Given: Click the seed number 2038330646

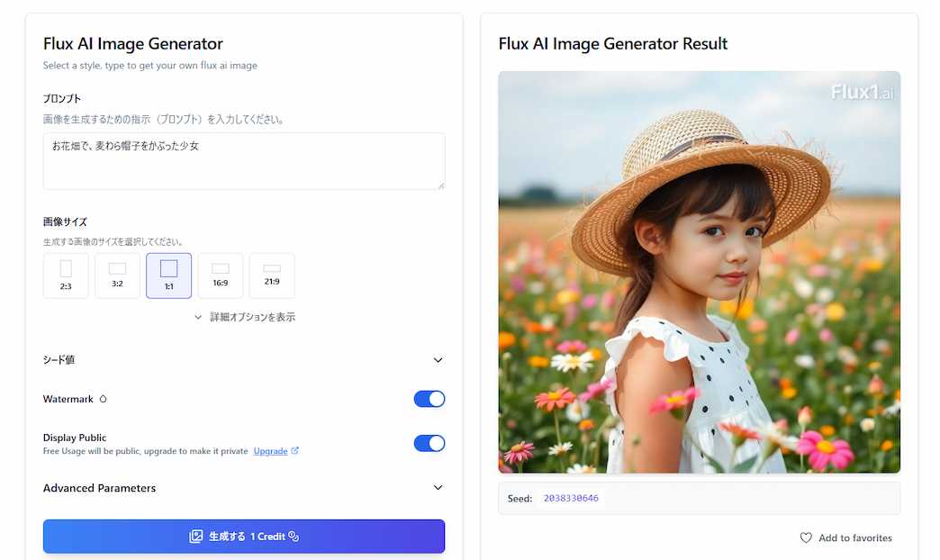Looking at the screenshot, I should (571, 499).
